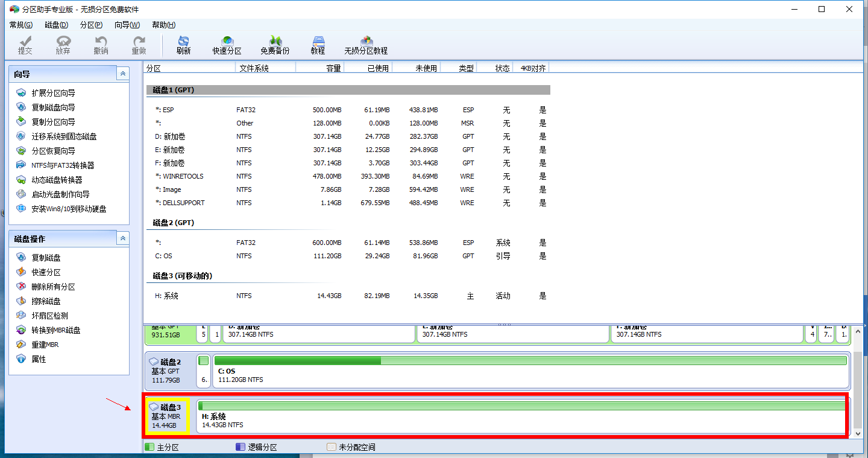Image resolution: width=868 pixels, height=458 pixels.
Task: Click the 刷新 (Refresh) toolbar icon
Action: pos(183,45)
